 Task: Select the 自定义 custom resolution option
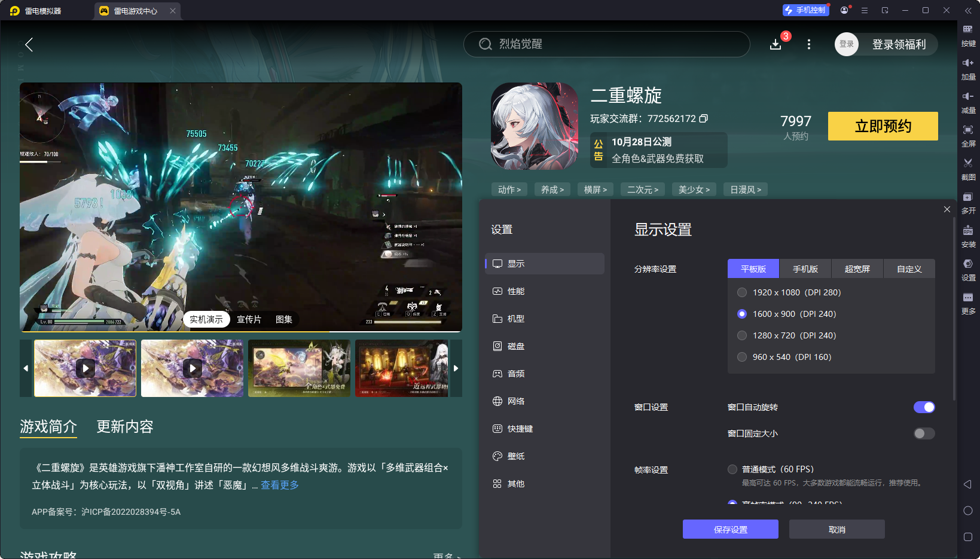[x=909, y=268]
